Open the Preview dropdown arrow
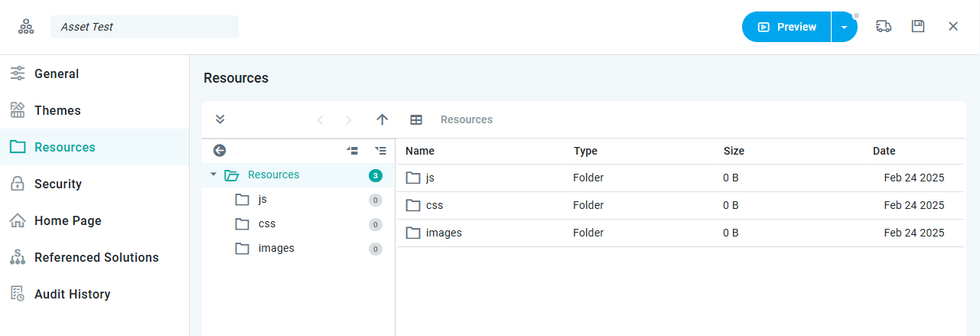This screenshot has width=980, height=336. pos(844,27)
